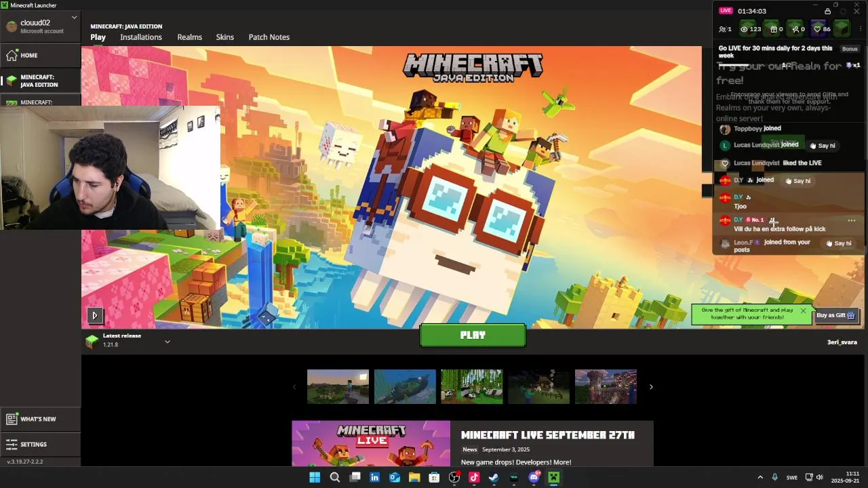
Task: Open the underwater shipwreck carousel thumbnail
Action: point(405,386)
